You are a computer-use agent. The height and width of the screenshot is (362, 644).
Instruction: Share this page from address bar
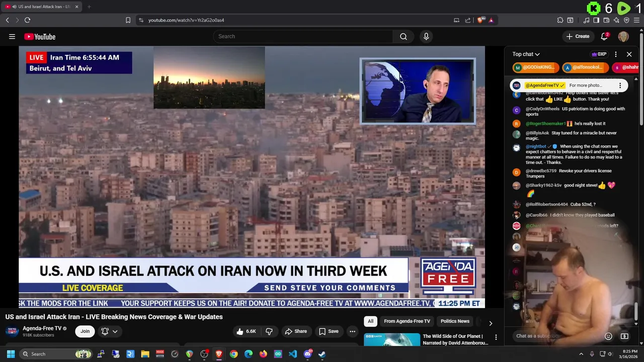468,20
